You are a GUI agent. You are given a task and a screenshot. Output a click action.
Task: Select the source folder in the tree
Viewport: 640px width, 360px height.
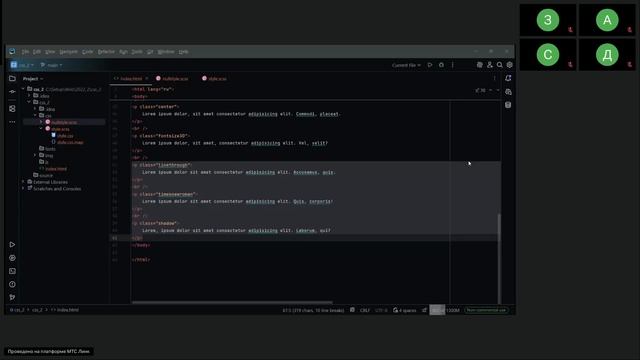click(43, 175)
